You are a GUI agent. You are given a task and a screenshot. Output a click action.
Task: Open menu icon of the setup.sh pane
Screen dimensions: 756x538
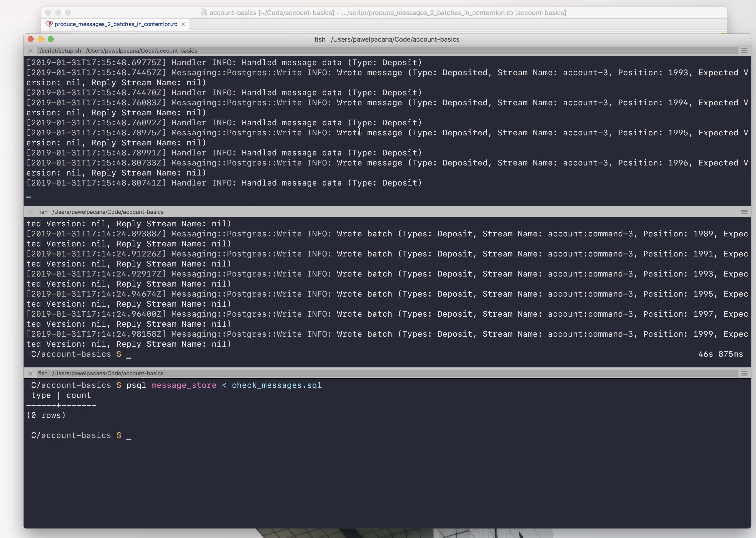pyautogui.click(x=744, y=51)
